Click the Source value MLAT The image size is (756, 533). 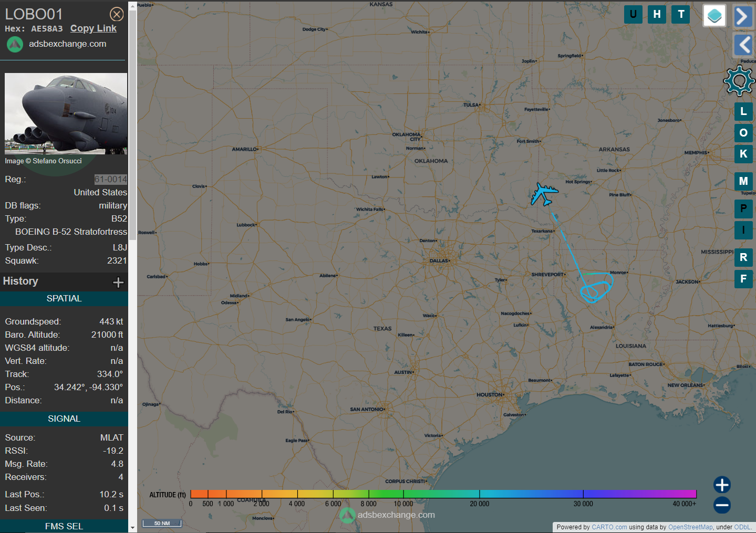112,438
